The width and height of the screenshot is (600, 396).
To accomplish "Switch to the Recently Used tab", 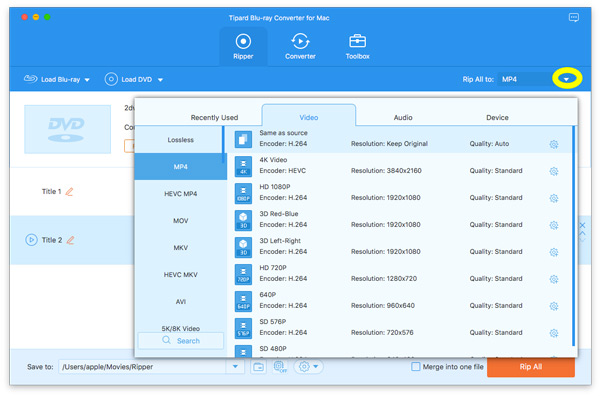I will point(214,117).
